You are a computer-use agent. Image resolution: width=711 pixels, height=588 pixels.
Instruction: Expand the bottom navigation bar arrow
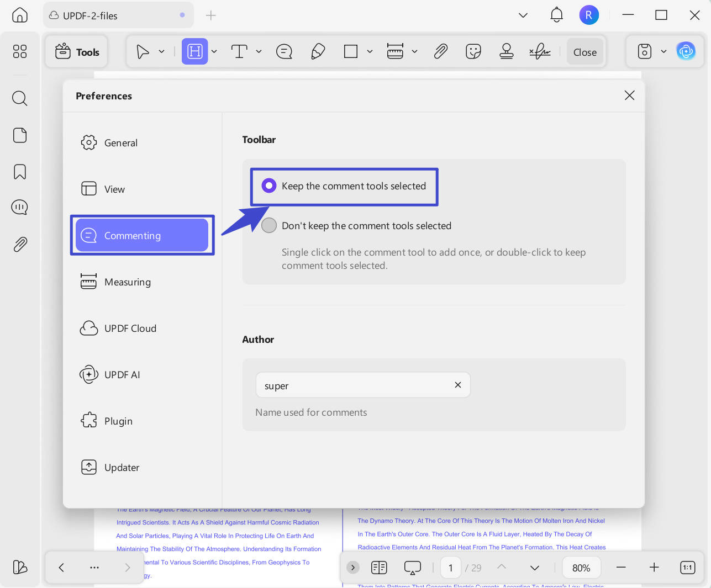(353, 568)
